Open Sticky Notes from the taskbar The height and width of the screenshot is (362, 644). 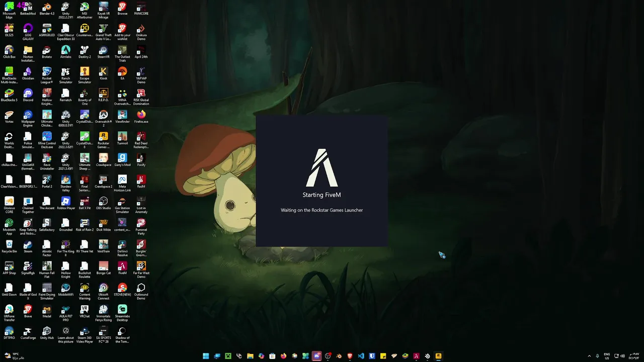pyautogui.click(x=383, y=356)
